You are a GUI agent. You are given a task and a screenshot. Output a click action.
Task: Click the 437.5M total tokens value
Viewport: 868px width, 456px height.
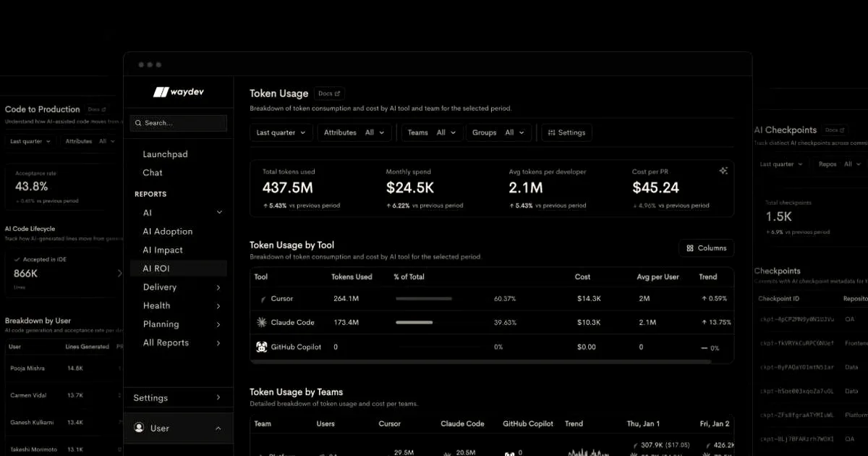click(288, 188)
